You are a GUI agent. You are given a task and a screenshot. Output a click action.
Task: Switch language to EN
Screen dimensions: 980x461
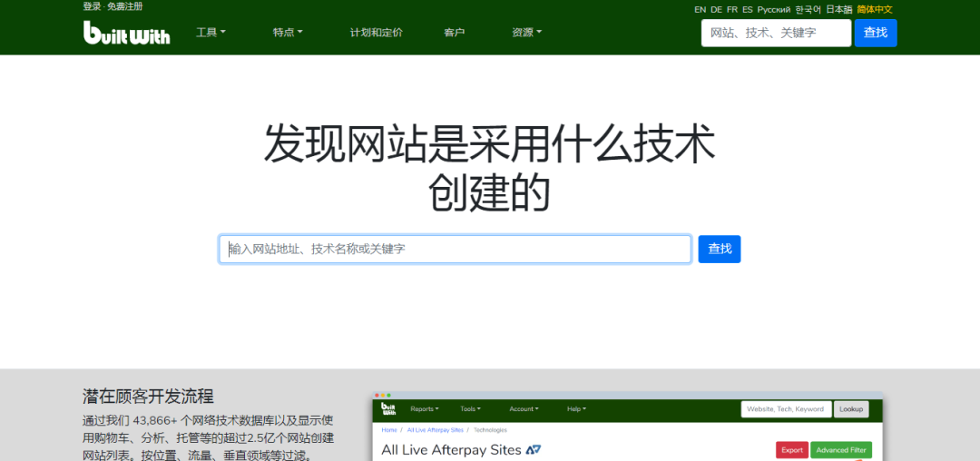[x=700, y=9]
